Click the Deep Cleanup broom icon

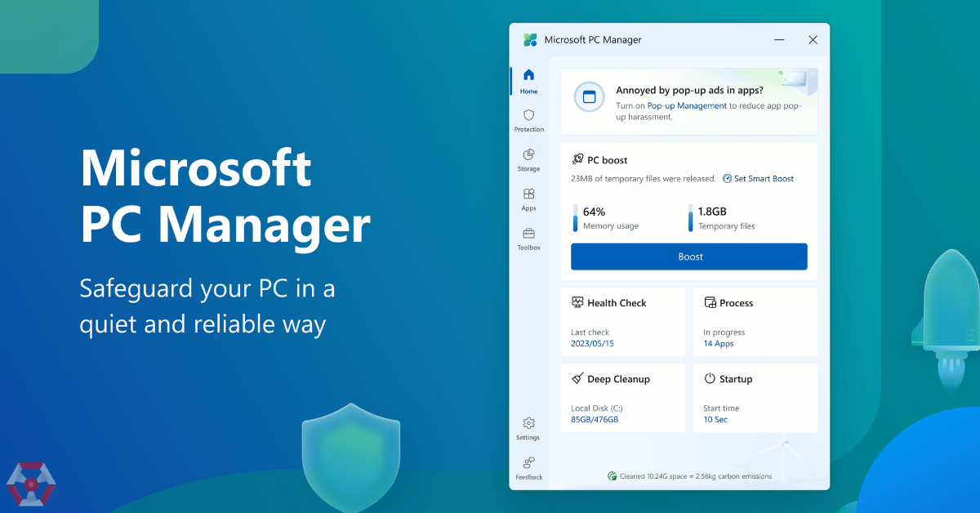577,378
